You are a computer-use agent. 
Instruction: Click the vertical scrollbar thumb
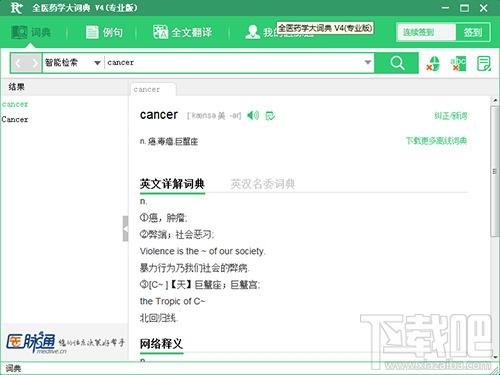[495, 172]
